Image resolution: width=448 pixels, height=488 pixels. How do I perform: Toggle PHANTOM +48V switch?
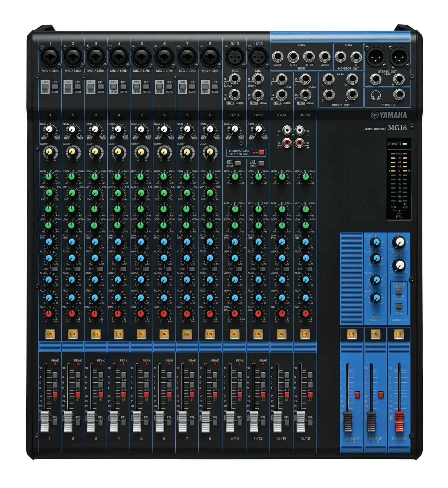tap(261, 152)
